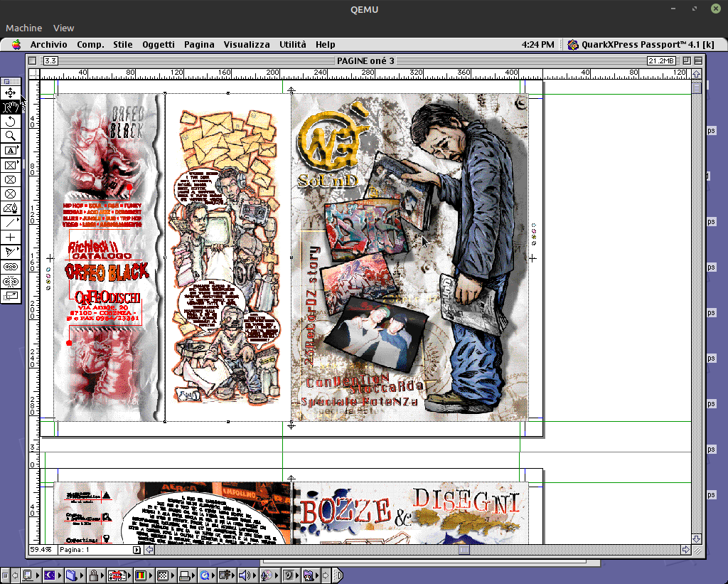The height and width of the screenshot is (584, 728).
Task: Select the Zoom magnifier tool
Action: tap(11, 136)
